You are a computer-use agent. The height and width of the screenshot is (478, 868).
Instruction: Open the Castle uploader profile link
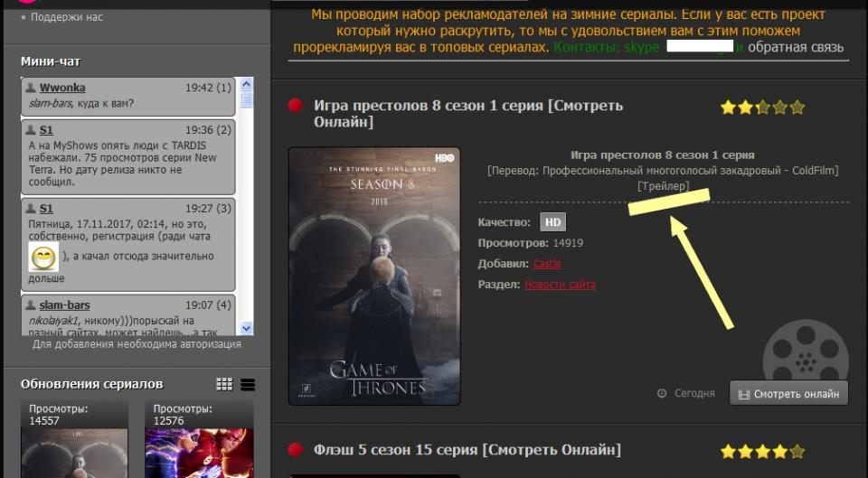pyautogui.click(x=546, y=264)
